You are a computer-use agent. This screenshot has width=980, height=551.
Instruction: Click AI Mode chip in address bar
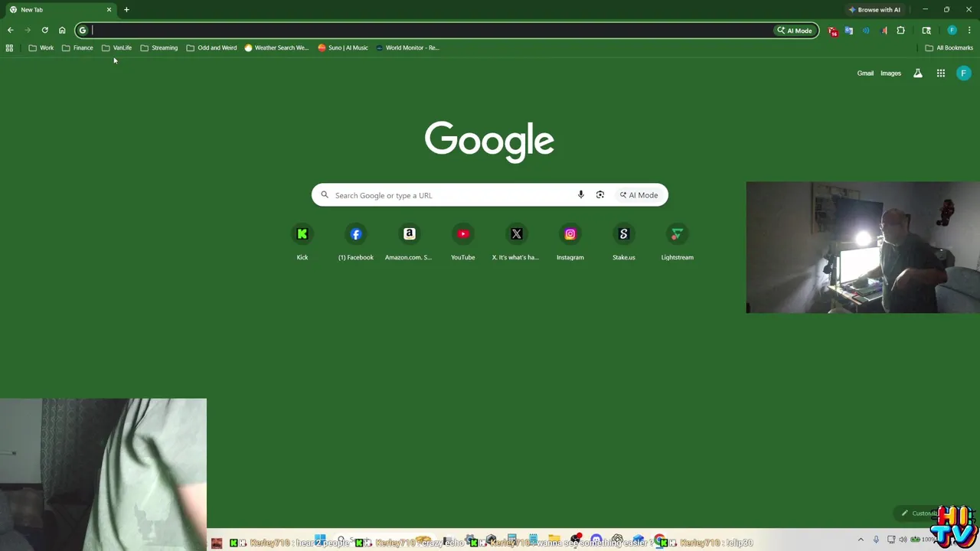795,31
